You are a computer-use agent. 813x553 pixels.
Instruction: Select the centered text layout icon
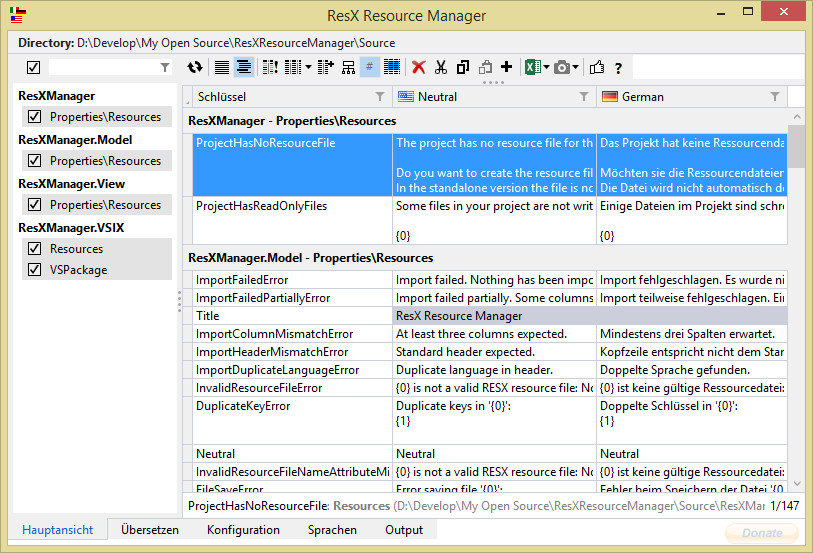pos(244,67)
